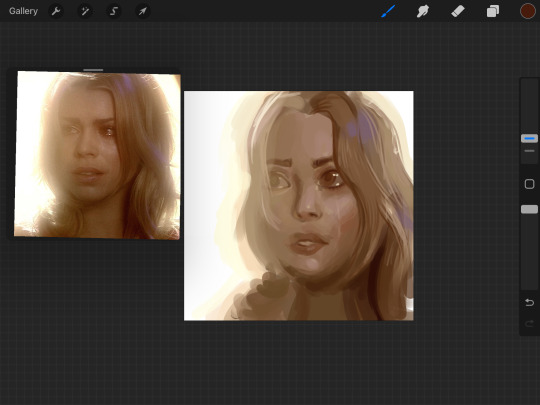
Task: Activate the Selection S-shaped tool
Action: pos(114,11)
